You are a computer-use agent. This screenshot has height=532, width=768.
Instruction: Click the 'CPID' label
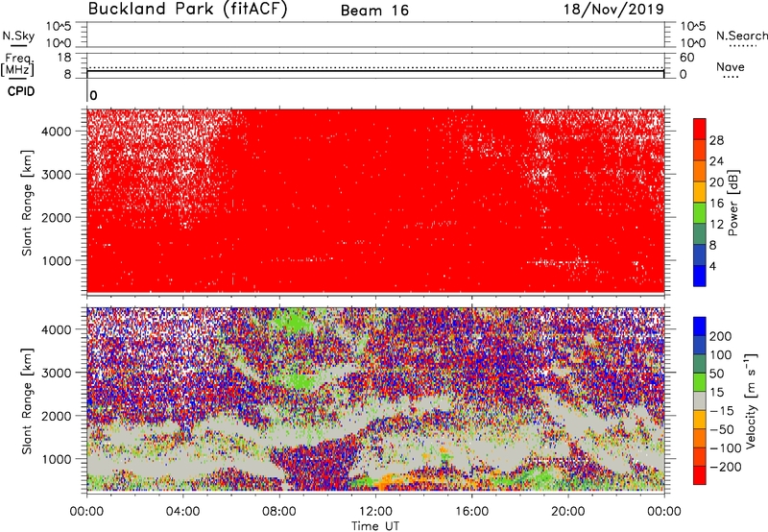click(x=21, y=91)
